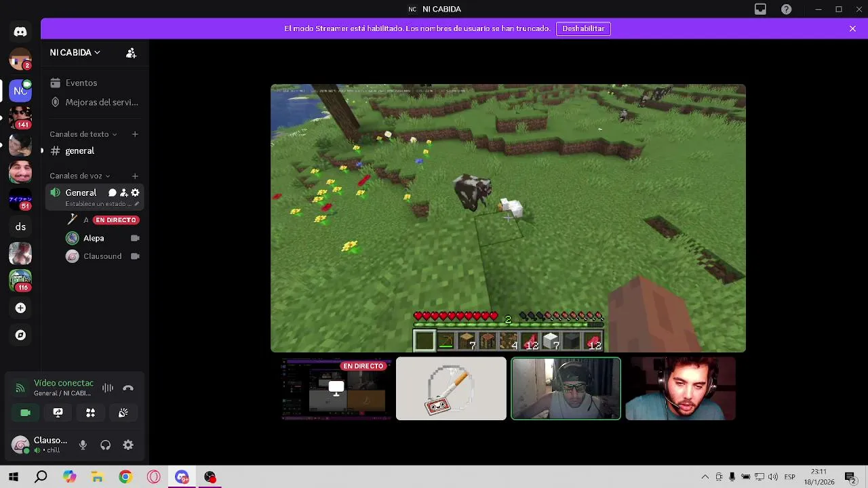868x488 pixels.
Task: Click Deshabilitar to turn off Streamer mode
Action: pyautogui.click(x=583, y=28)
